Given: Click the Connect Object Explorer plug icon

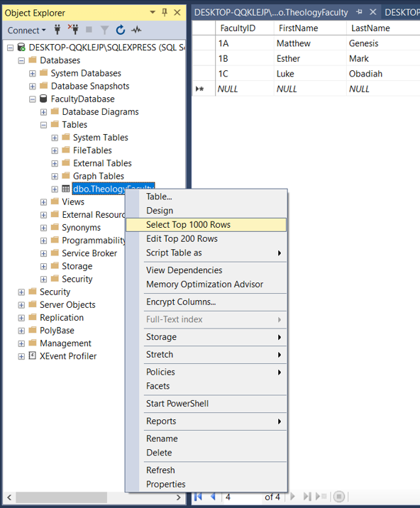Looking at the screenshot, I should click(57, 30).
